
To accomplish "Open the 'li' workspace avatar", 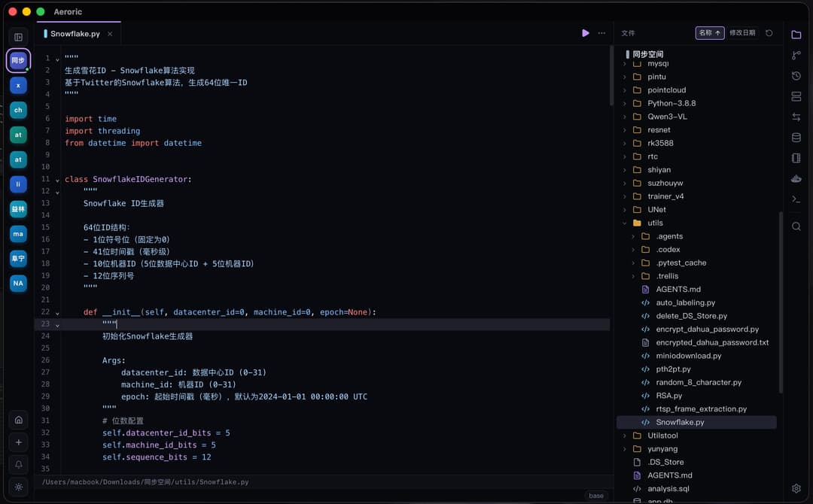I will (x=18, y=184).
